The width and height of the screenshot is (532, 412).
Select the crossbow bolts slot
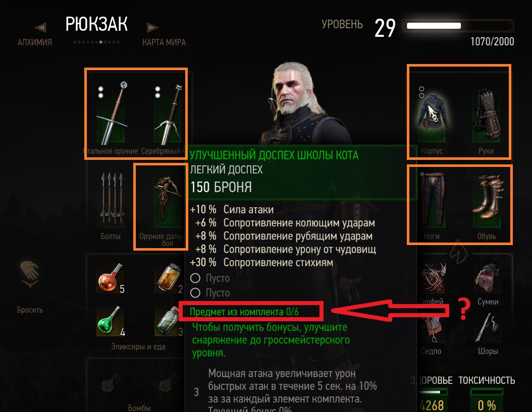point(112,198)
